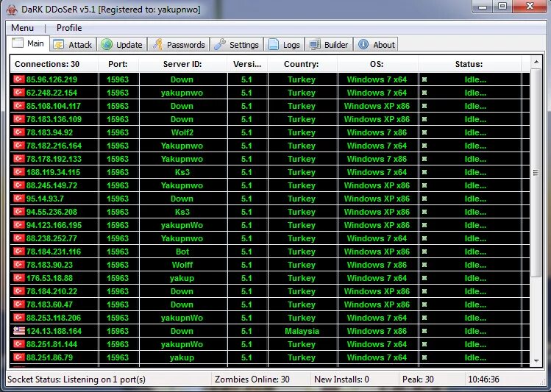
Task: Select the flag icon beside 95.14.93.7
Action: (19, 199)
